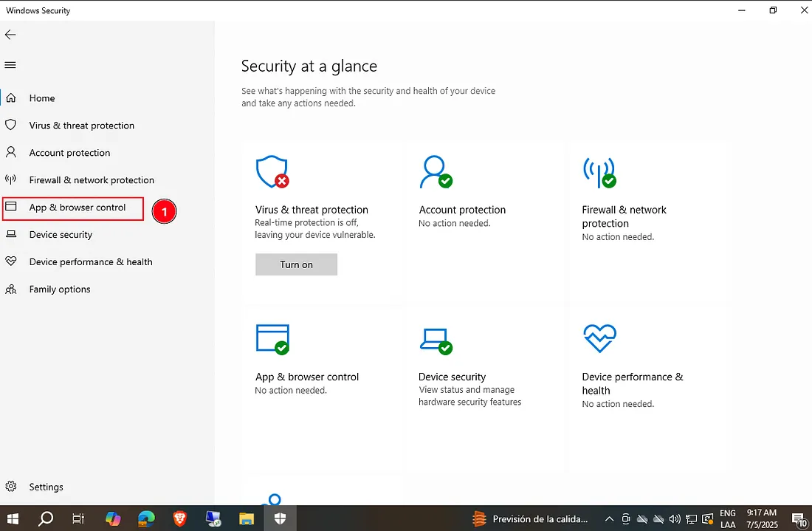Click the App & browser control window icon tile
The image size is (812, 531).
(272, 339)
